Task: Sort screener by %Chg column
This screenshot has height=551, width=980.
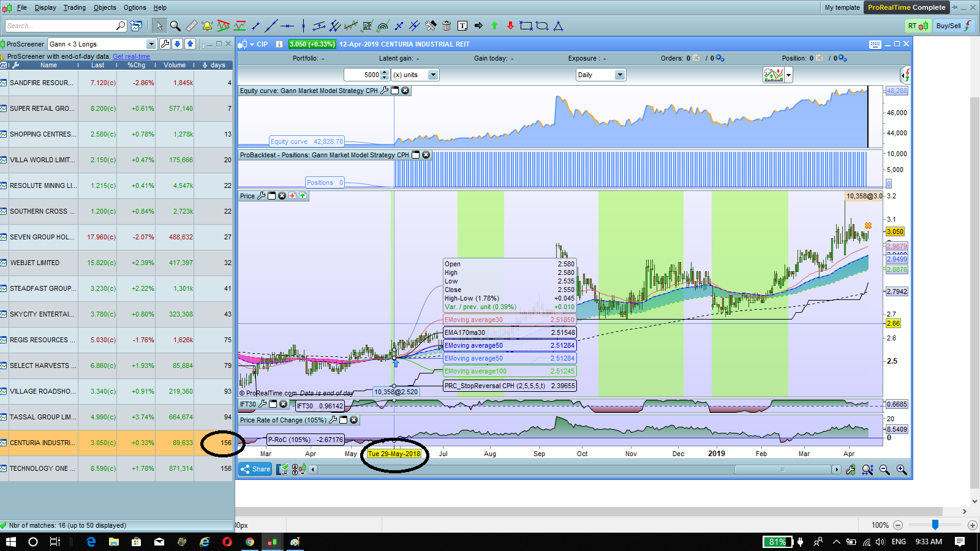Action: [x=136, y=65]
